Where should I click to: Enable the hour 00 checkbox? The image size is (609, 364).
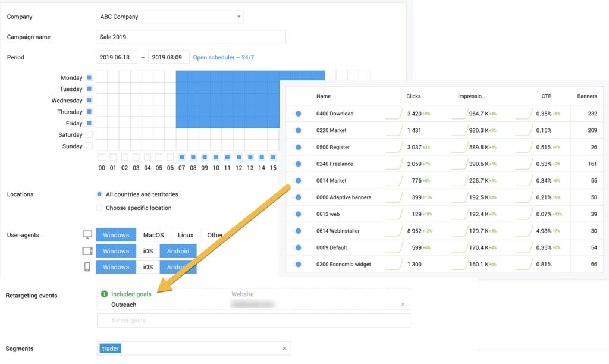point(102,158)
